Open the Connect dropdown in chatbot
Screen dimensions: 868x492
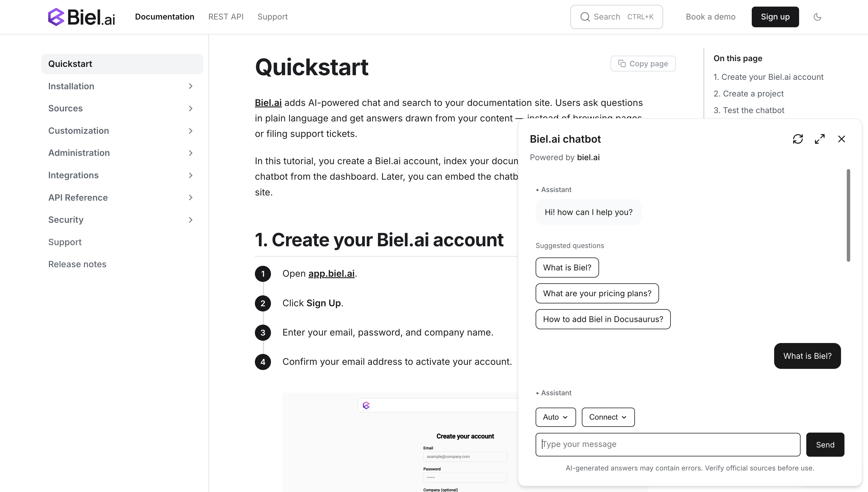click(x=607, y=417)
